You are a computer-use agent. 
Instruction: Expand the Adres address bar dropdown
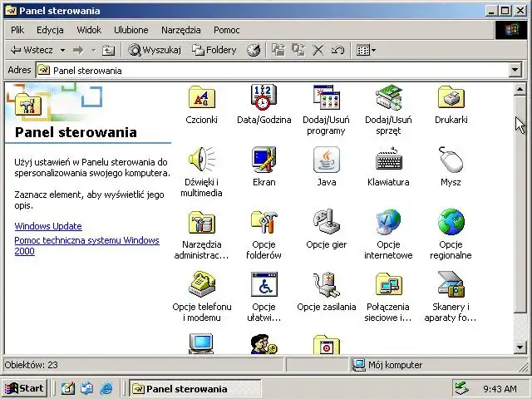pos(515,70)
